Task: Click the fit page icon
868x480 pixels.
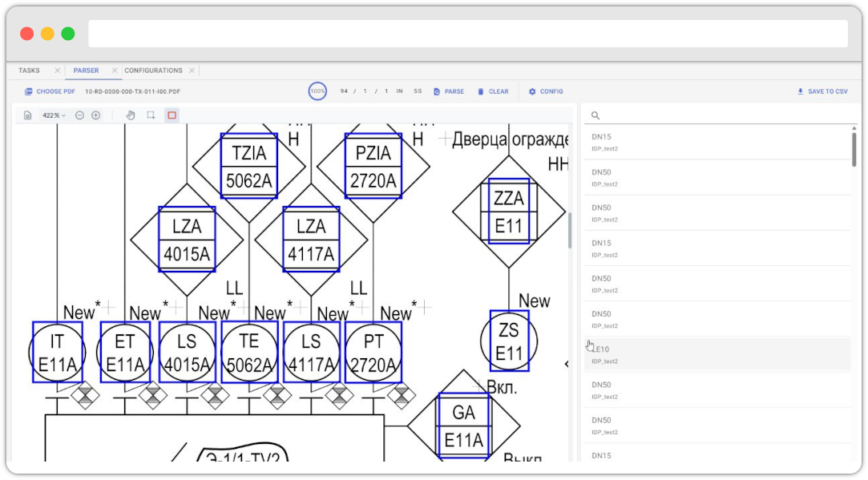Action: click(28, 115)
